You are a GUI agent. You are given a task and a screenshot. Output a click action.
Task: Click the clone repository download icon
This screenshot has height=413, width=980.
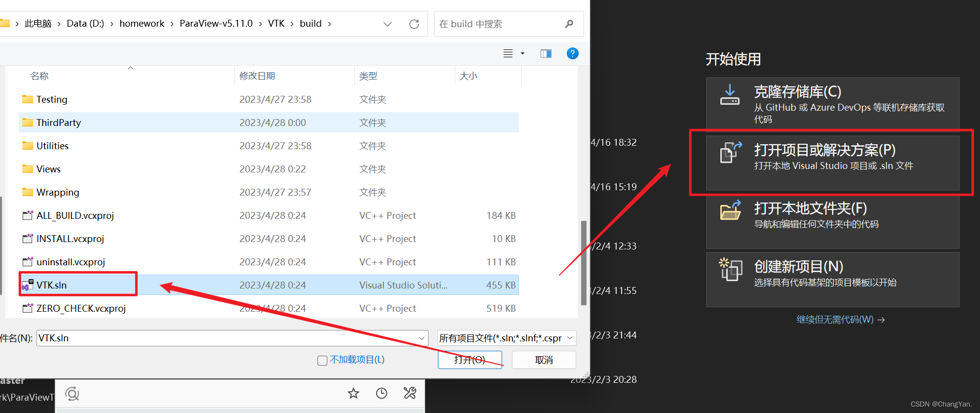click(x=730, y=95)
